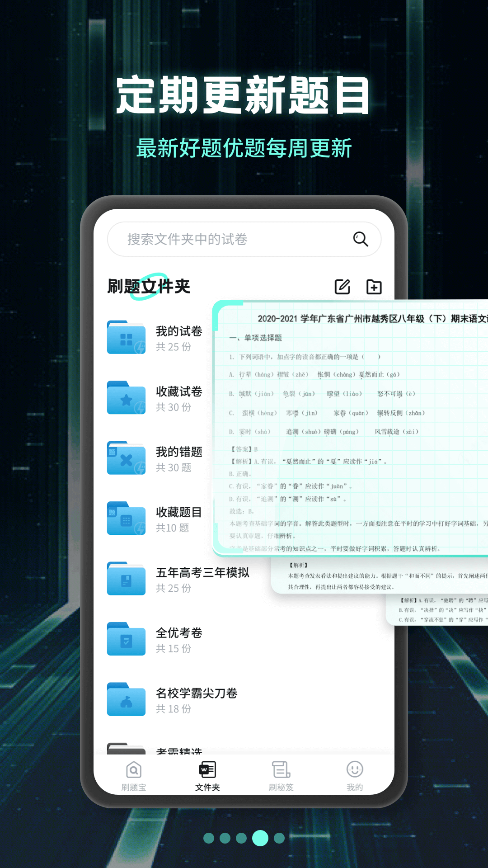Go to the 刷秘笈 tab
The image size is (488, 868).
coord(281,776)
